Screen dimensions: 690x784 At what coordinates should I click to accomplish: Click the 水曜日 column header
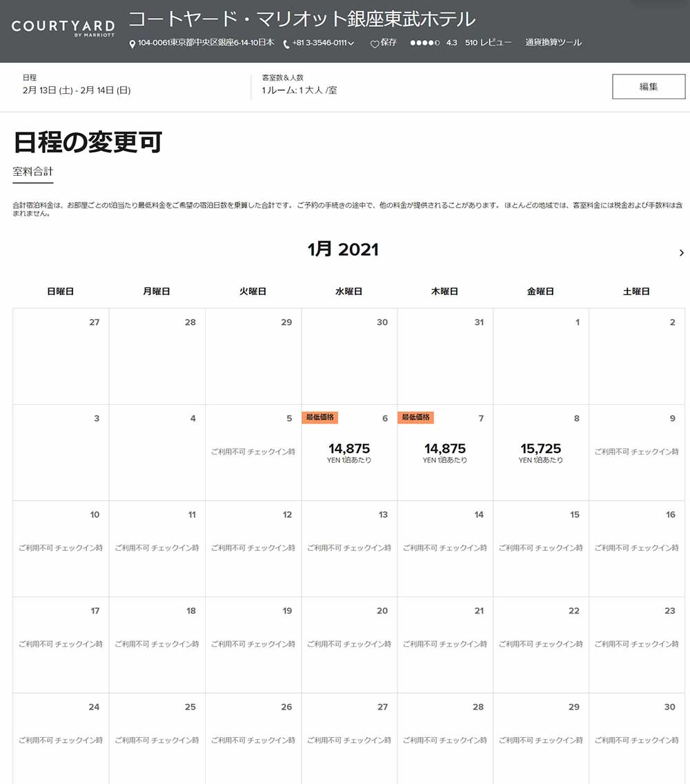[x=348, y=291]
